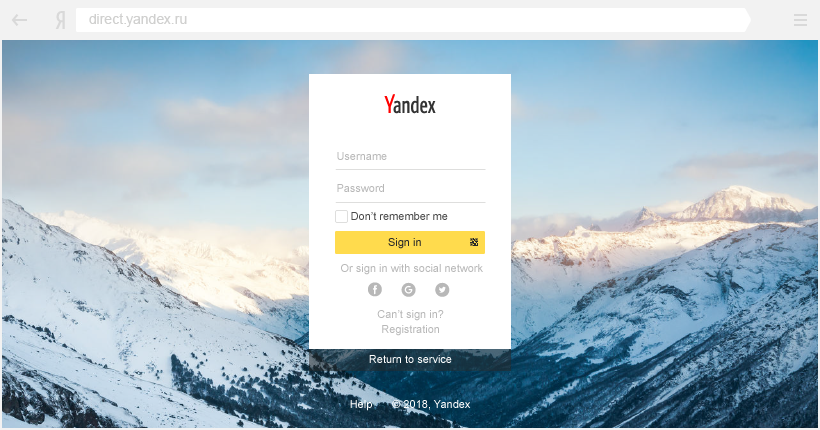Click the QR code icon on Sign in button
The width and height of the screenshot is (820, 430).
(x=474, y=242)
